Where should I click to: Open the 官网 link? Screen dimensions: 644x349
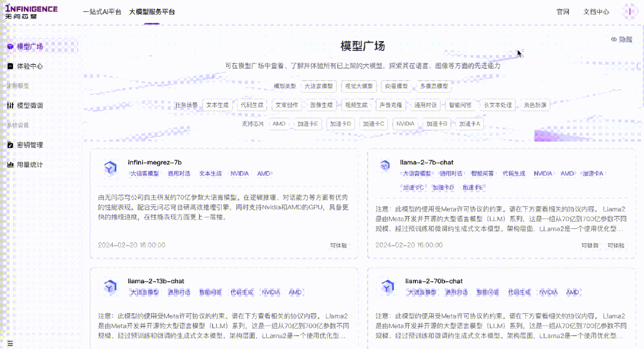point(563,12)
